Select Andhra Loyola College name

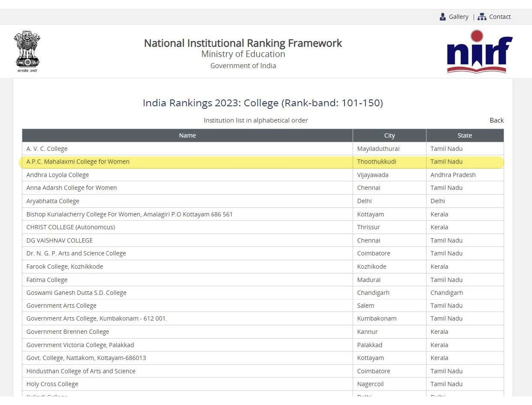pyautogui.click(x=57, y=175)
